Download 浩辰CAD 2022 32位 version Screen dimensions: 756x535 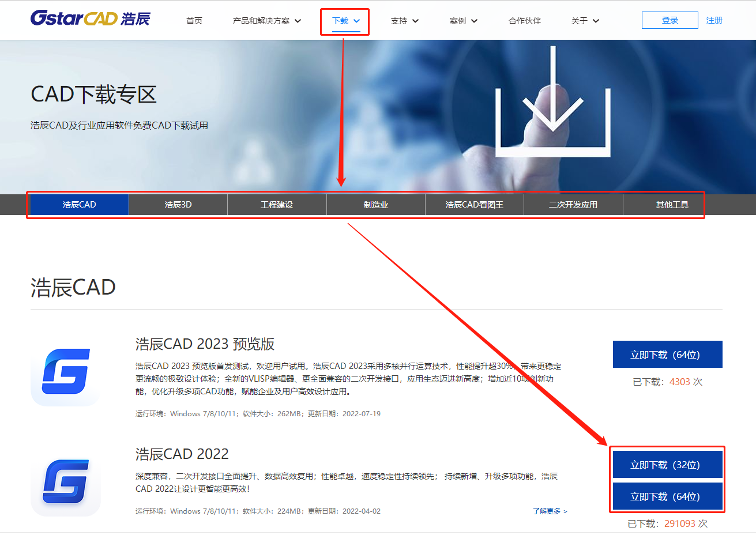pyautogui.click(x=668, y=465)
